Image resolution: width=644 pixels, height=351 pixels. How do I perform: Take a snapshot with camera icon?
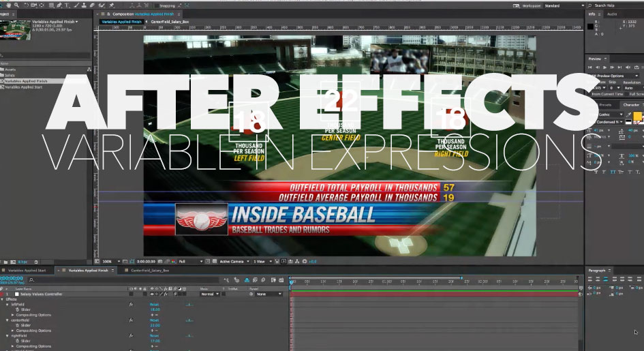tap(160, 262)
